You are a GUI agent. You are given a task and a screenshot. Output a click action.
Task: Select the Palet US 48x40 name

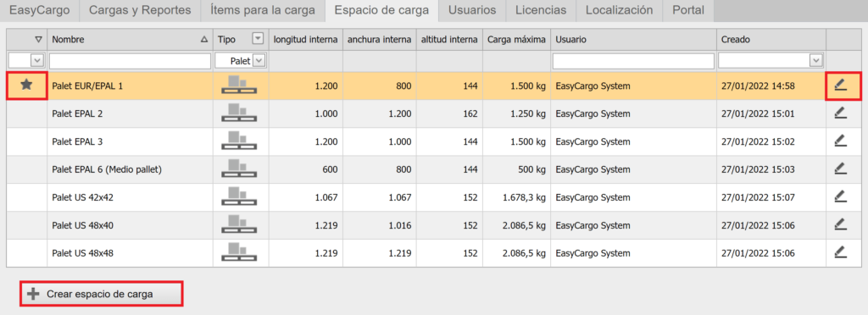(83, 225)
